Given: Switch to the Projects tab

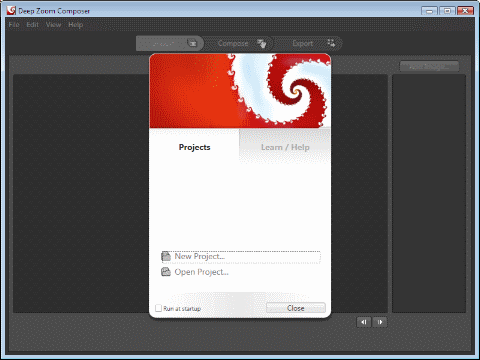Looking at the screenshot, I should (194, 147).
